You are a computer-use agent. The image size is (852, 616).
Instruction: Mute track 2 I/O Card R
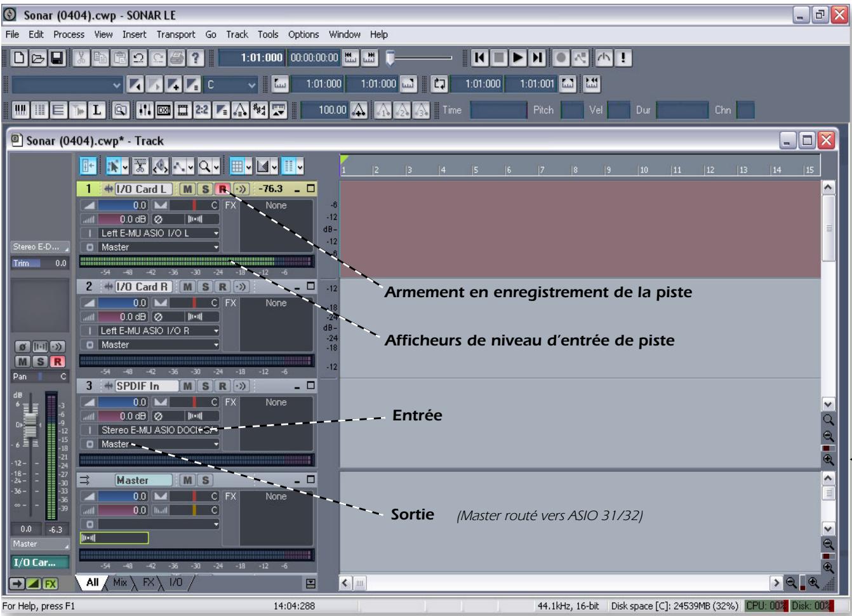click(x=187, y=286)
